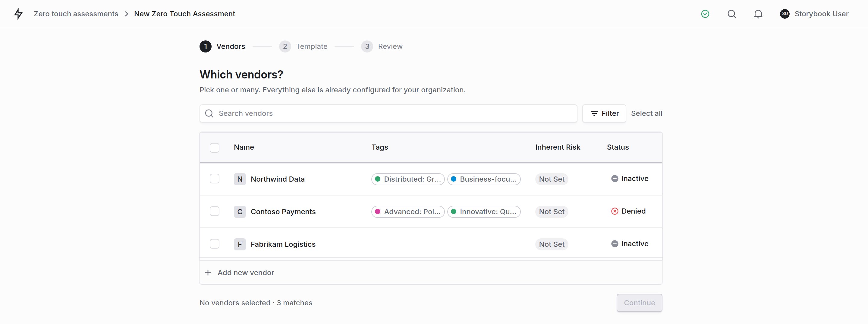The height and width of the screenshot is (324, 868).
Task: Click the Continue button
Action: point(639,303)
